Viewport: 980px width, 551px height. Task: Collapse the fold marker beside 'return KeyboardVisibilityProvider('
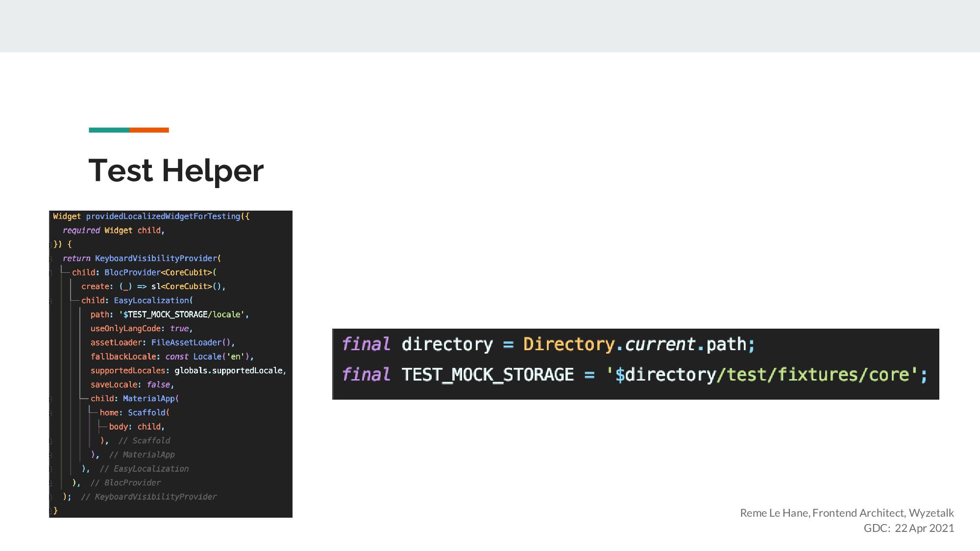(51, 259)
